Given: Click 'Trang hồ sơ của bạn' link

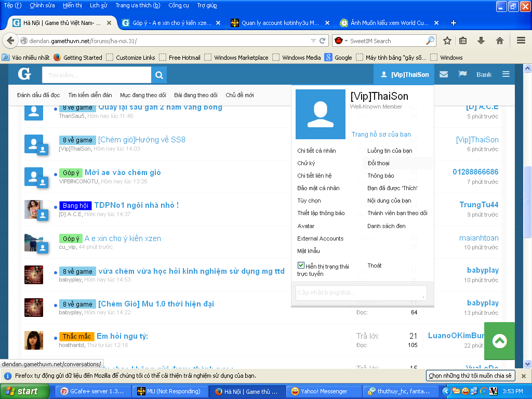Looking at the screenshot, I should click(381, 135).
